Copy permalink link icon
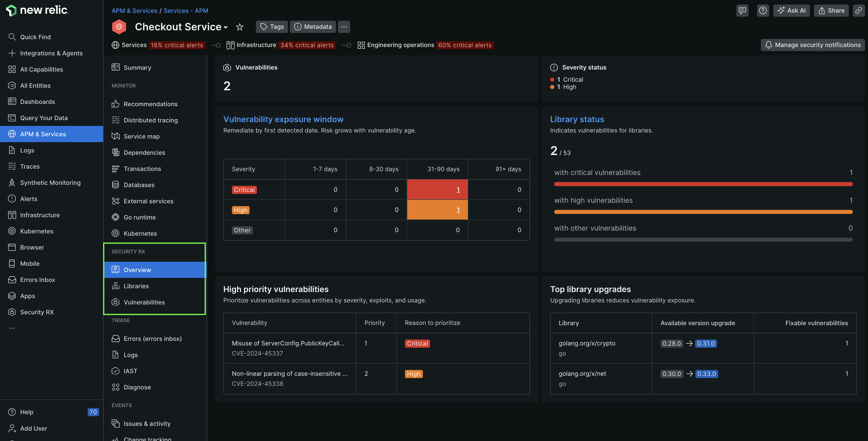The height and width of the screenshot is (441, 868). coord(859,10)
